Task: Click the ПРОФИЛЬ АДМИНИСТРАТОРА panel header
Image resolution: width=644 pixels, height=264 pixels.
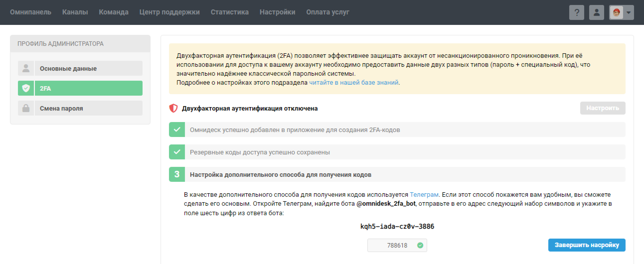Action: tap(80, 43)
